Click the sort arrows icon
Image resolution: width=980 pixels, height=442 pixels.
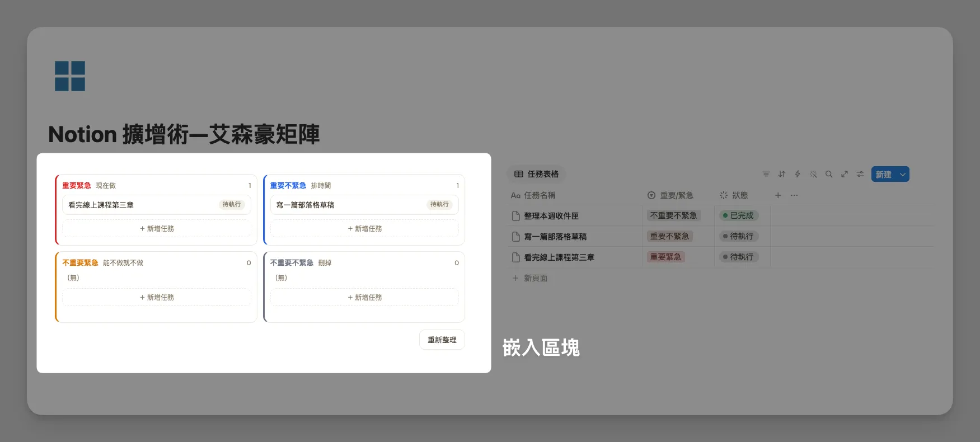[x=781, y=174]
